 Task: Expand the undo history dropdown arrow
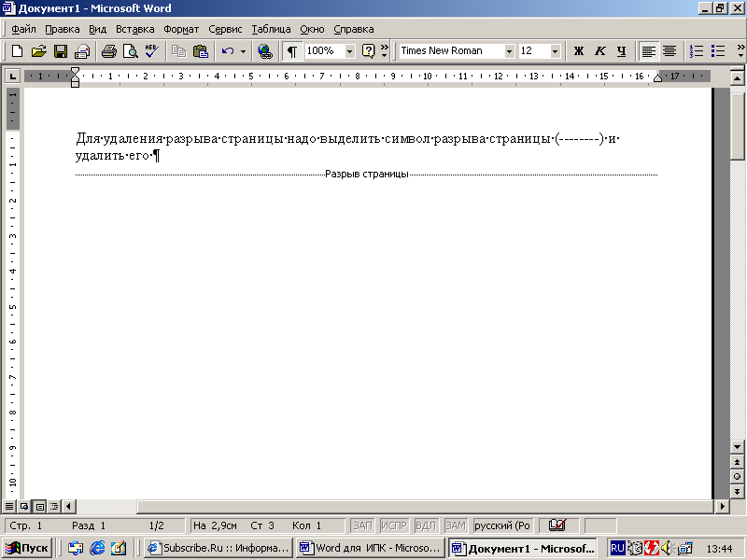243,51
